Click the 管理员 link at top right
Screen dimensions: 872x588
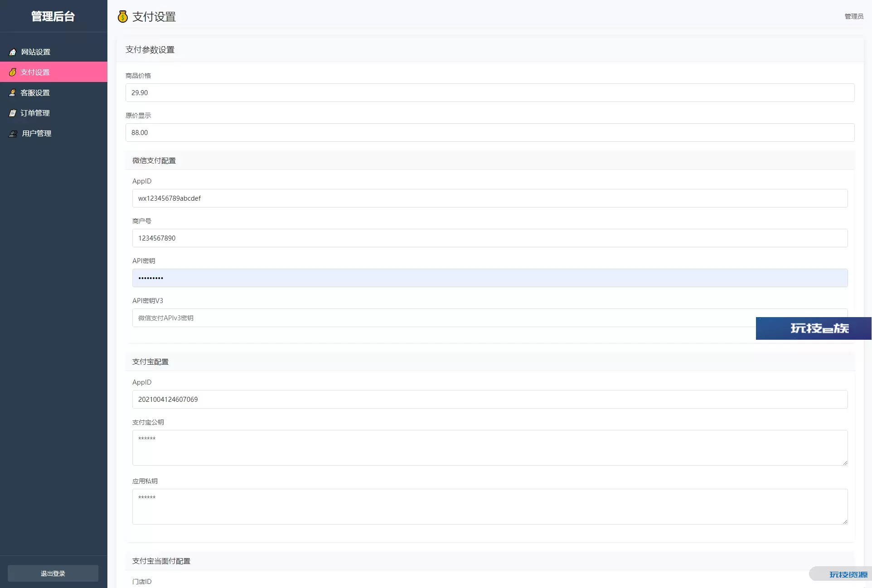pos(854,16)
